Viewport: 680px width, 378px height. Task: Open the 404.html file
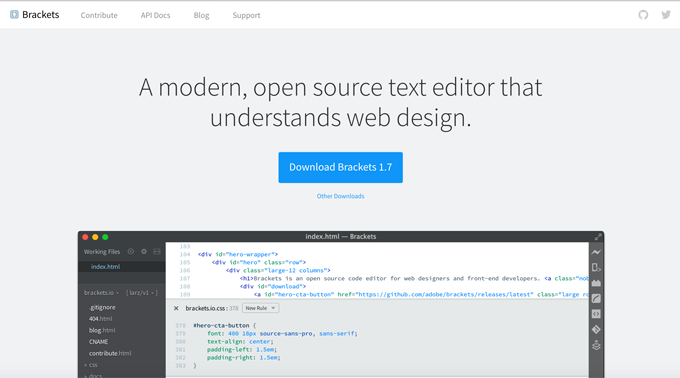point(101,319)
